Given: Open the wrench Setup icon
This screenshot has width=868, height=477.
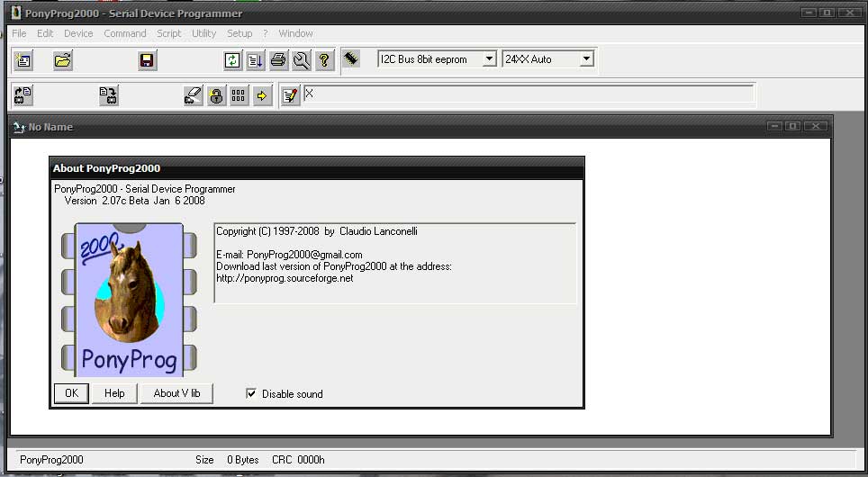Looking at the screenshot, I should [302, 59].
